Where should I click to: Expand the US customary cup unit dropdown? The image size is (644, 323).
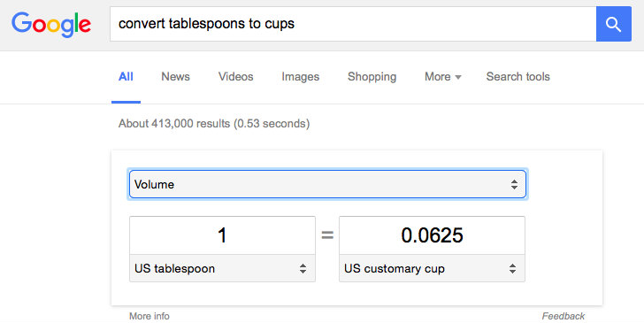tap(432, 268)
